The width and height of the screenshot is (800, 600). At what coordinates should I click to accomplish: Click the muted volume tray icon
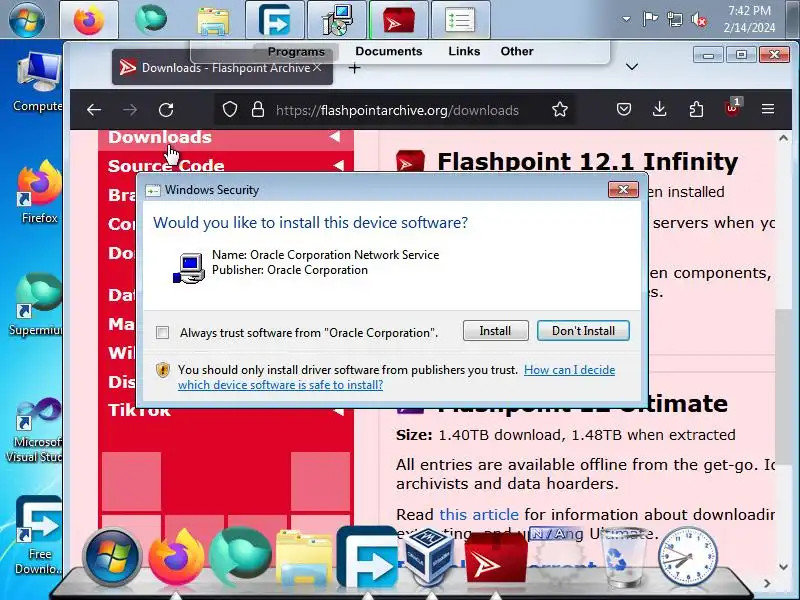(699, 19)
